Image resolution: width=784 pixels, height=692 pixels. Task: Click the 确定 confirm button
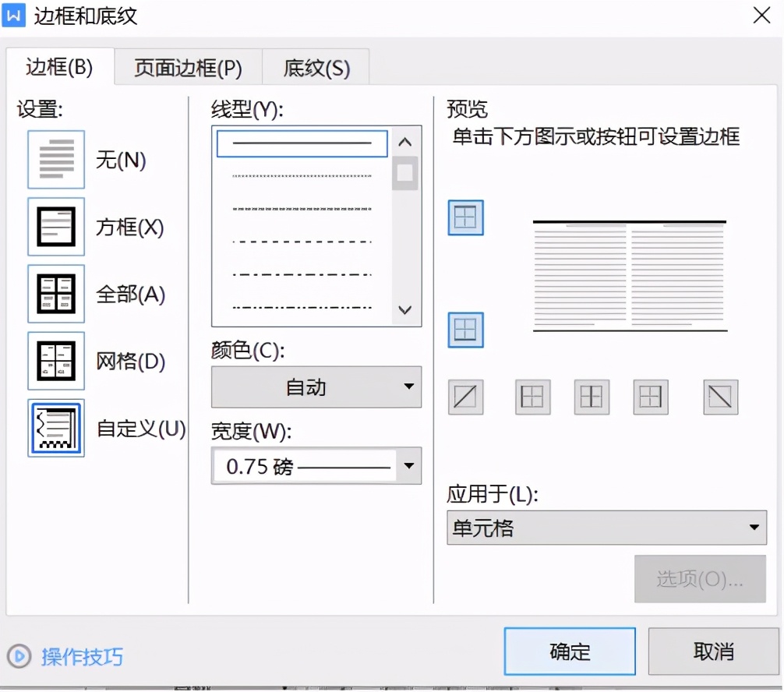(570, 651)
